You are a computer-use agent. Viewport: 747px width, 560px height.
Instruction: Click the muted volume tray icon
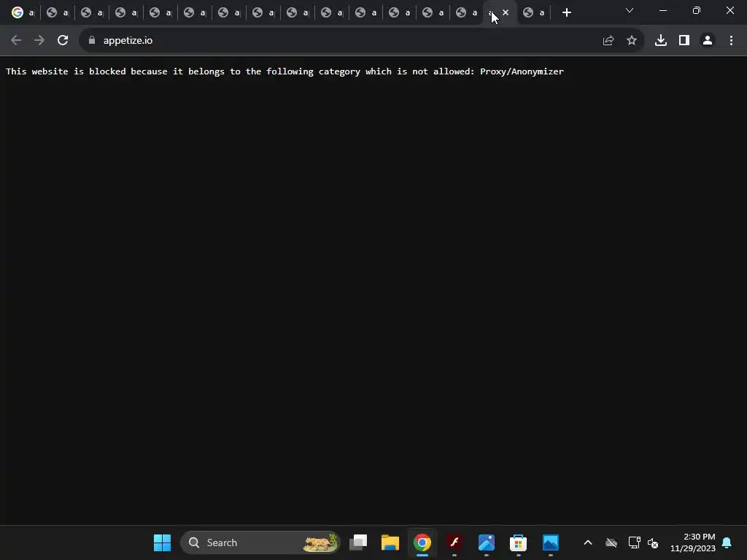point(653,542)
